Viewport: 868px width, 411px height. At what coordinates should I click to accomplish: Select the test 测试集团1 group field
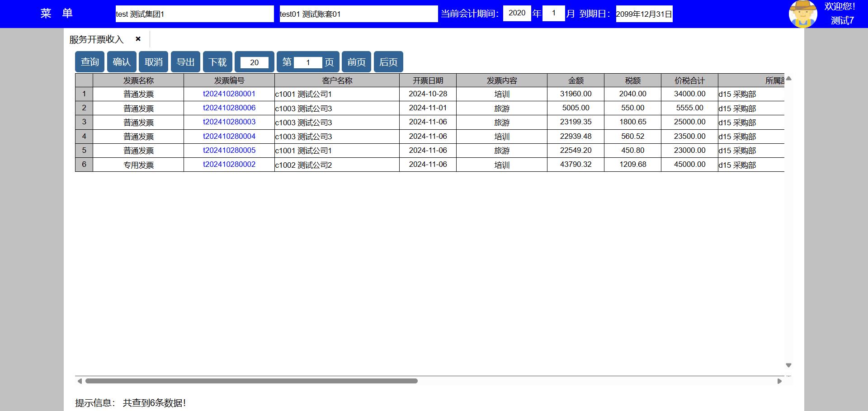point(194,14)
